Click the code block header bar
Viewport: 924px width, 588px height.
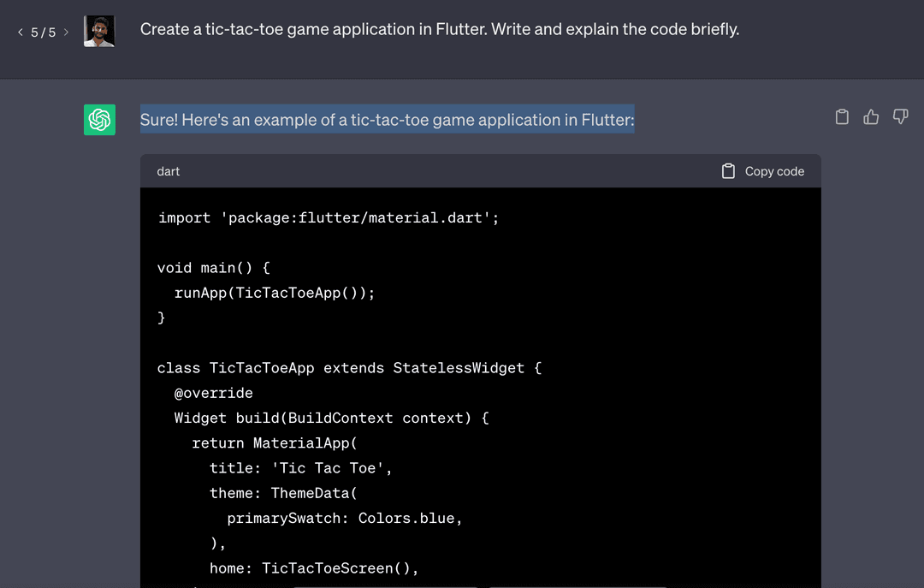[x=479, y=171]
